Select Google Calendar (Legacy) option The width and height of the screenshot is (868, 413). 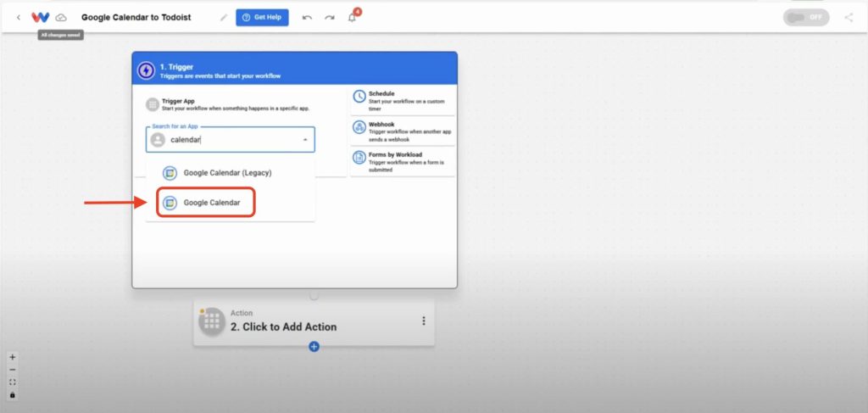[x=231, y=173]
